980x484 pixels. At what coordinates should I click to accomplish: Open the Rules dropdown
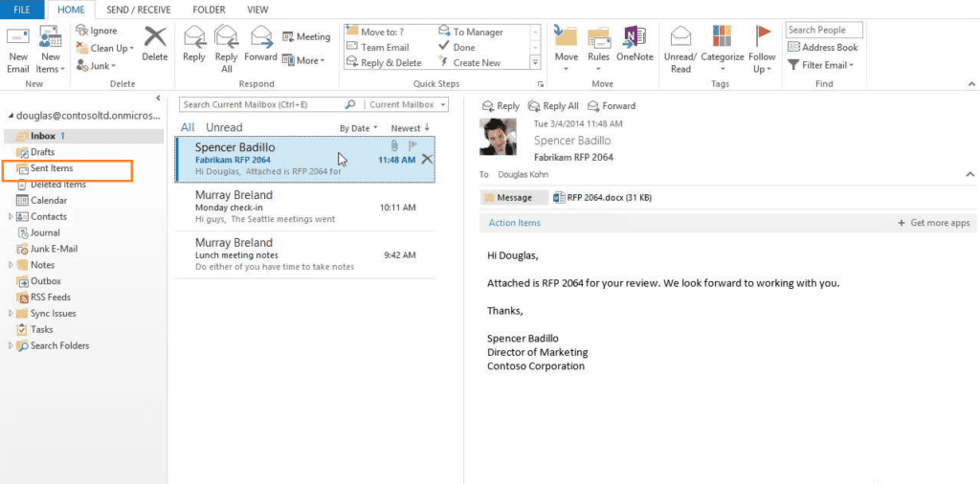[x=599, y=50]
